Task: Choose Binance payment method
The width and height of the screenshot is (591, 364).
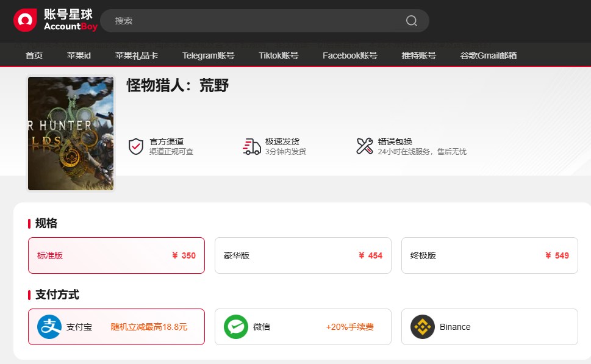Action: 490,327
